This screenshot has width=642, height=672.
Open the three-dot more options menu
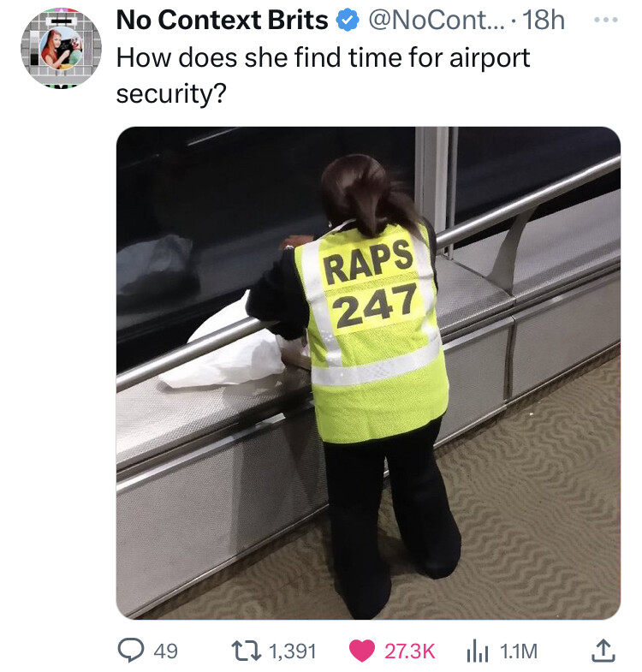point(605,20)
